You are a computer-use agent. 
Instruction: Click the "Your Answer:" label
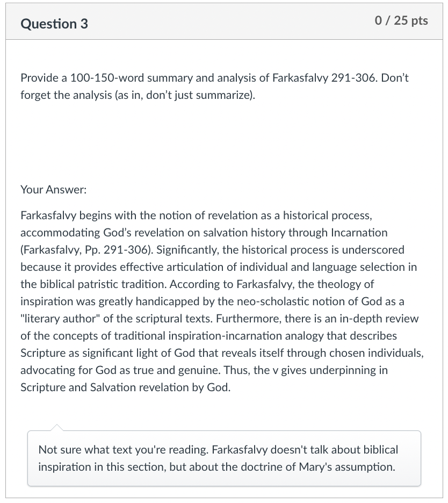tap(54, 190)
